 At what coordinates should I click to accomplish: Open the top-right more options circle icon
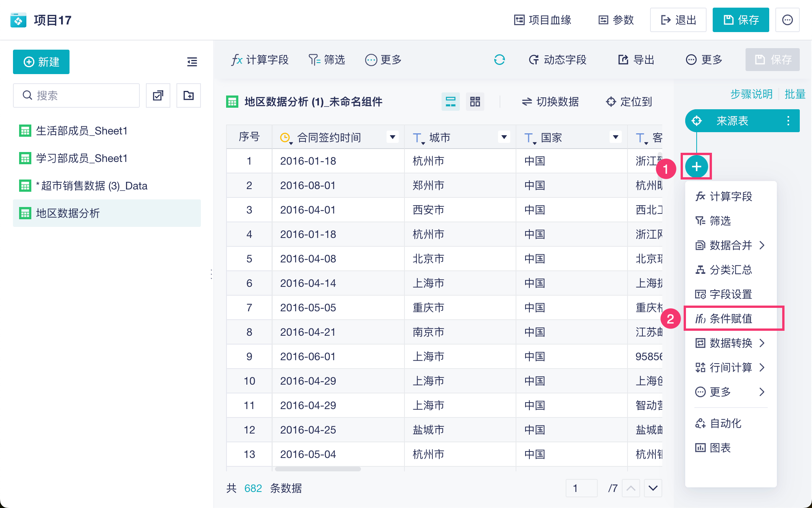click(x=787, y=20)
